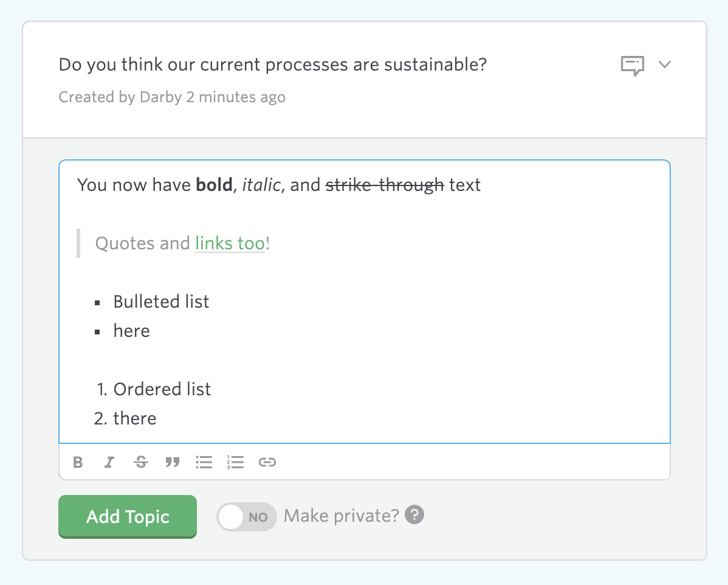Click the strikethrough toolbar icon

click(x=141, y=462)
